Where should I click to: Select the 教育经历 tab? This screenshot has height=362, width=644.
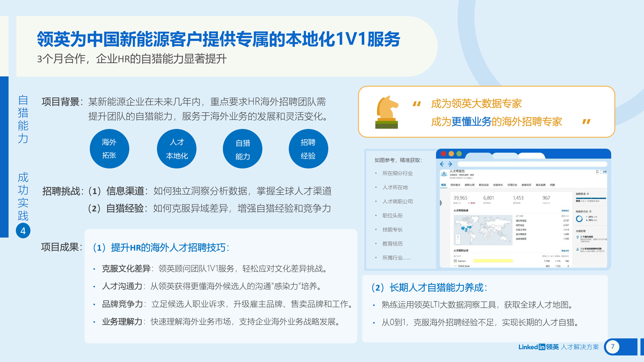click(x=527, y=185)
